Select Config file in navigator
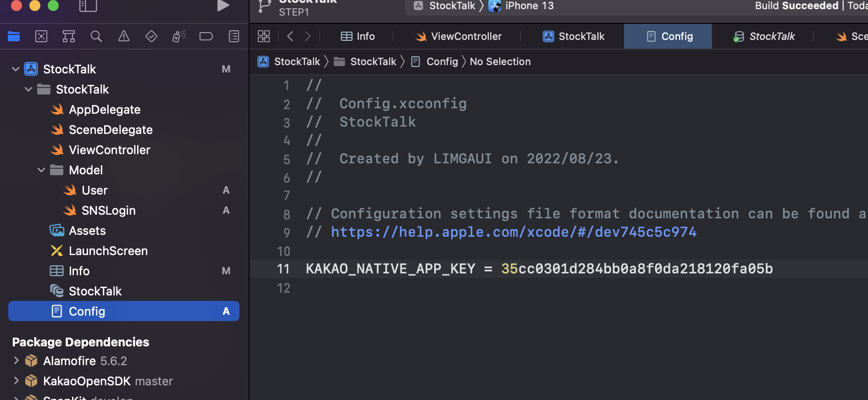This screenshot has width=868, height=400. coord(124,311)
